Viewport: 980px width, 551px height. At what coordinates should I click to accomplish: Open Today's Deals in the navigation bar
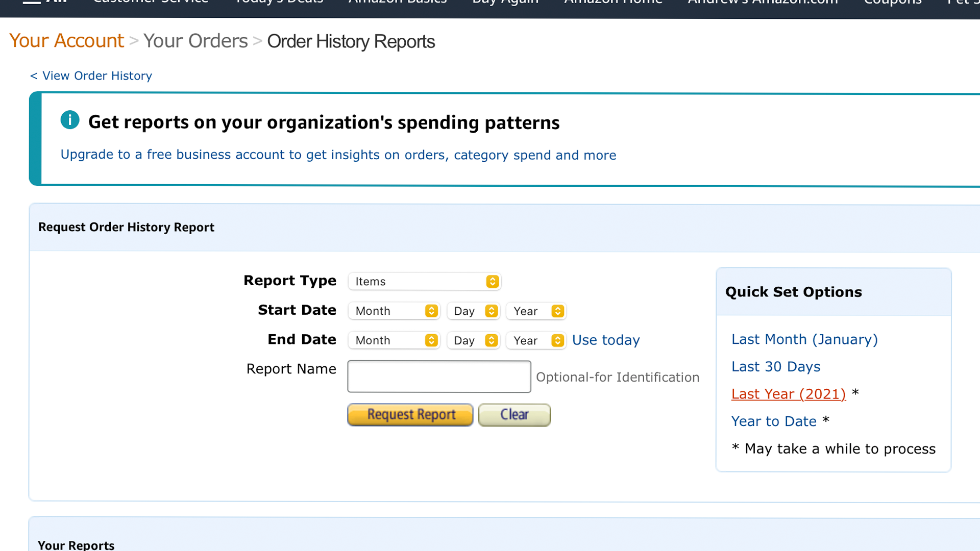[279, 3]
